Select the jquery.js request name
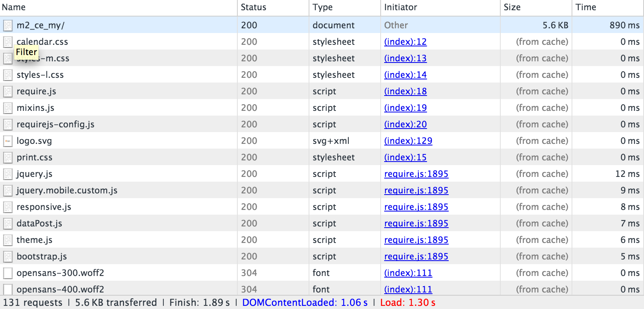Screen dimensions: 644x309 point(34,174)
